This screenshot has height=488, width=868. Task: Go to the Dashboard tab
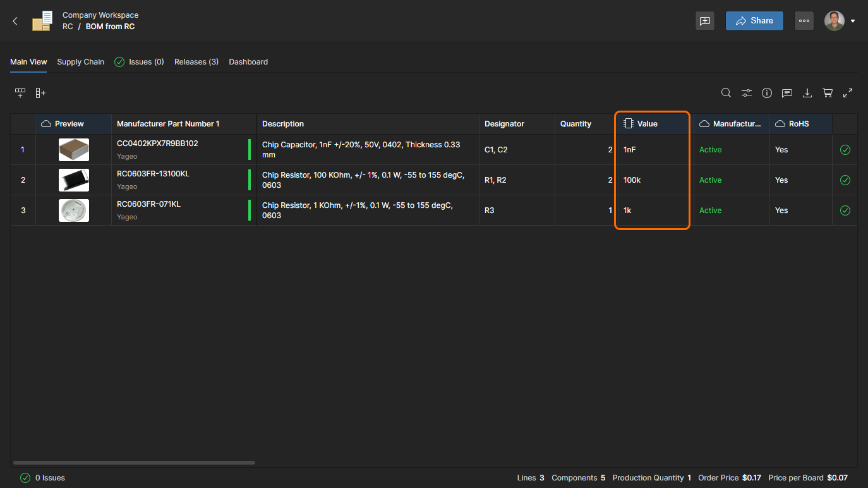tap(248, 62)
